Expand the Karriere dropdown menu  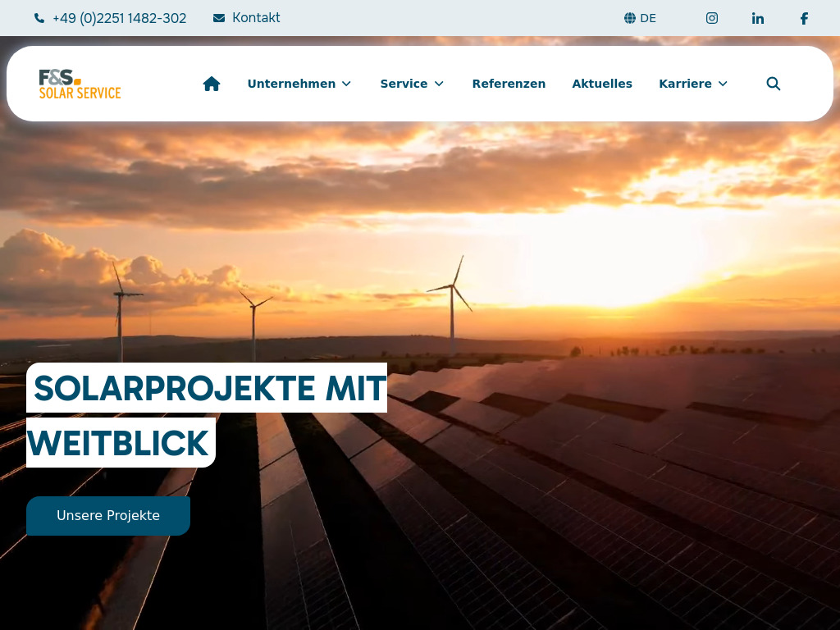click(x=693, y=83)
